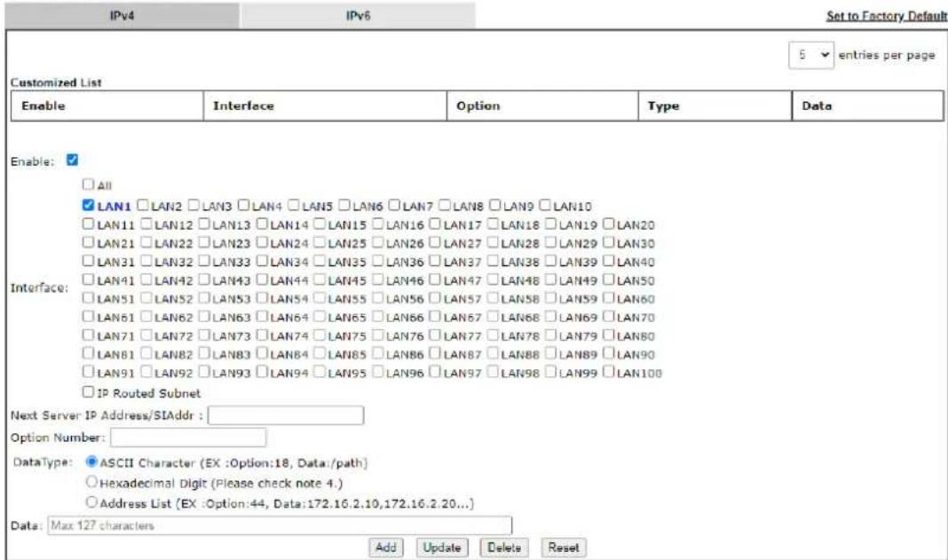
Task: Tick the LAN5 checkbox
Action: pos(294,205)
